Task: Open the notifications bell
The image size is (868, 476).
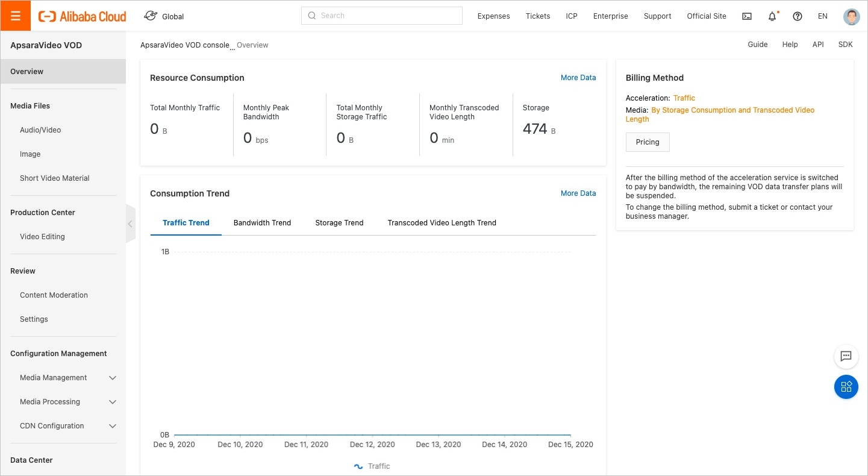Action: pyautogui.click(x=772, y=16)
